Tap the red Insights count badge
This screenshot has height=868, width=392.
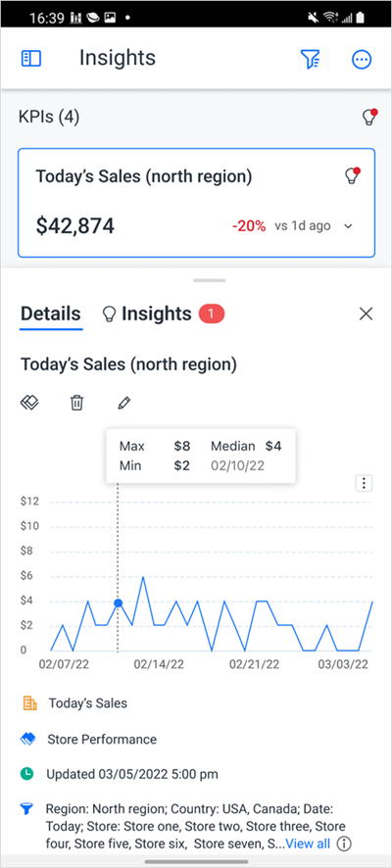(x=211, y=313)
